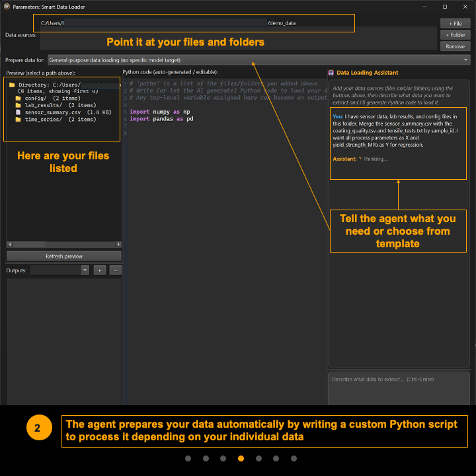Screen dimensions: 476x476
Task: Select the lab_results/ folder entry
Action: pyautogui.click(x=60, y=105)
